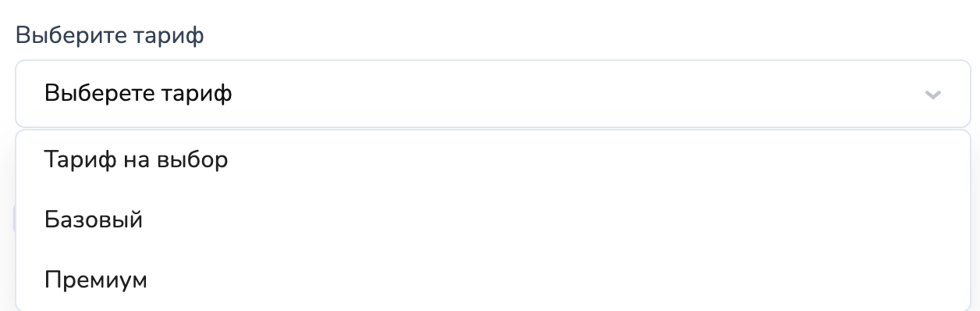Set the tariff to 'Базовый'
This screenshot has height=311, width=980.
point(493,220)
